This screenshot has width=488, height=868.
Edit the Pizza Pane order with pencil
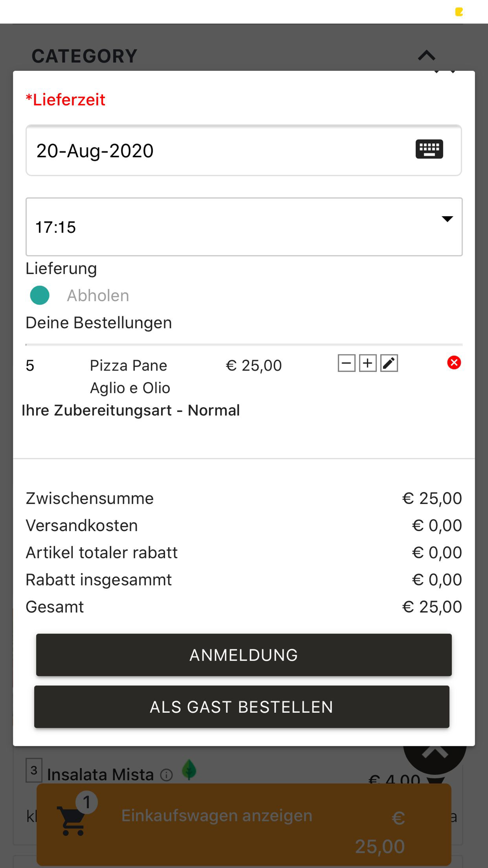pos(389,363)
